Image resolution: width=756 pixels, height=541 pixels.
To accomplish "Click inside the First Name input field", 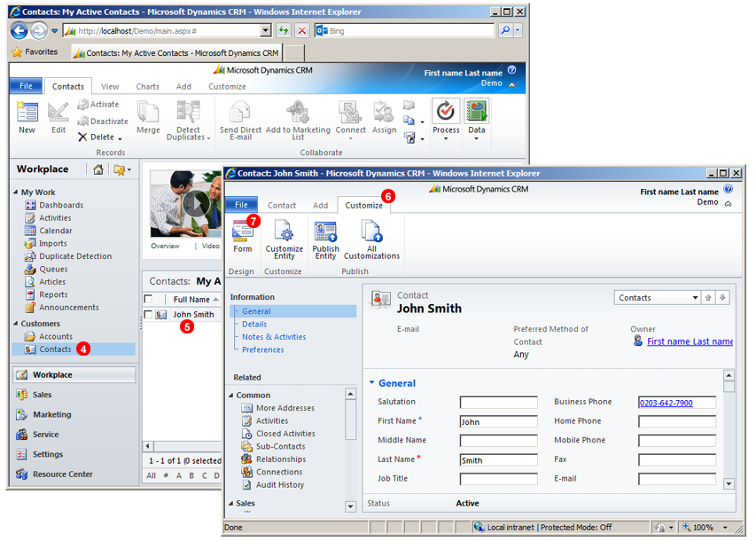I will point(498,421).
